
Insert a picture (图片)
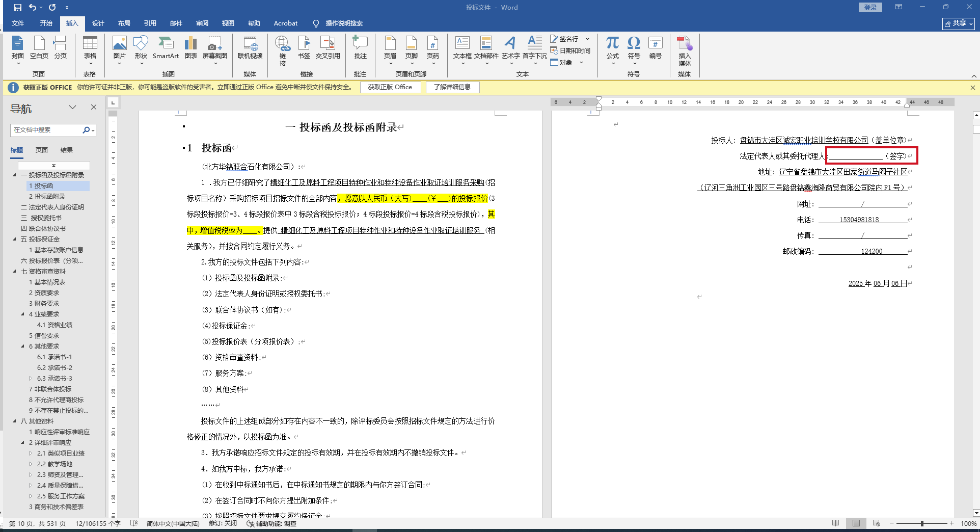(x=119, y=50)
